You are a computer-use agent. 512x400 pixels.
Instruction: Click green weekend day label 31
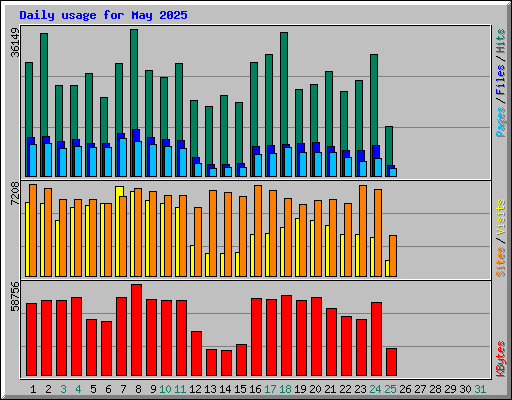tap(480, 389)
